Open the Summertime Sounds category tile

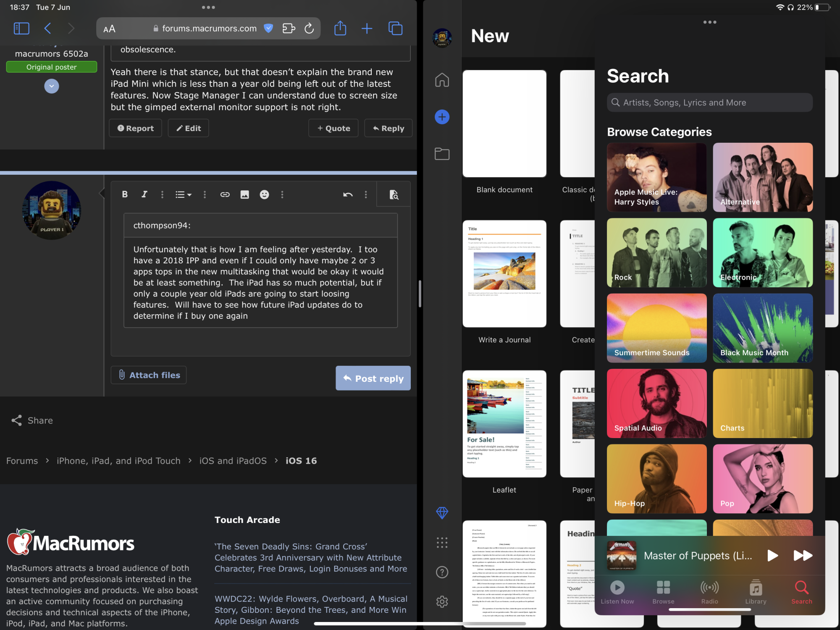[x=656, y=328]
